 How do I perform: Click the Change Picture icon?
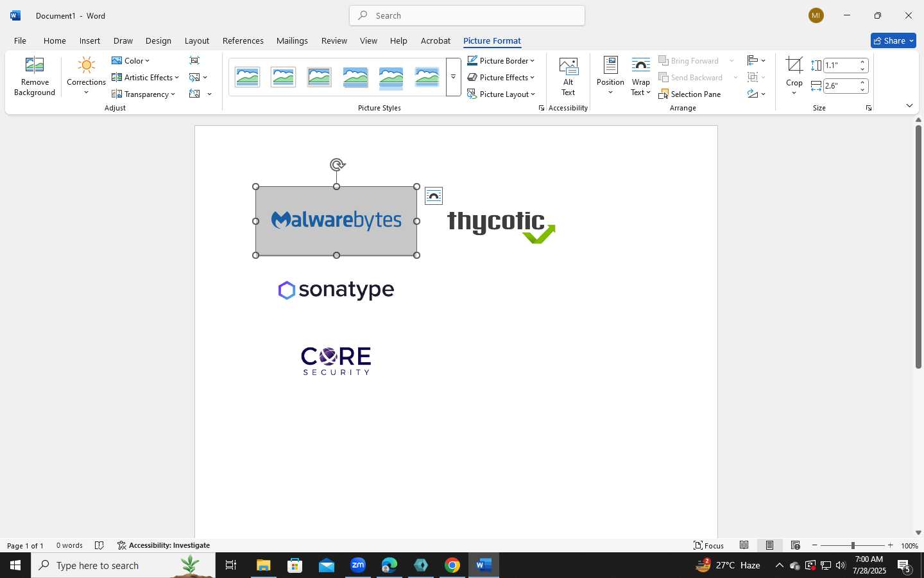click(194, 77)
